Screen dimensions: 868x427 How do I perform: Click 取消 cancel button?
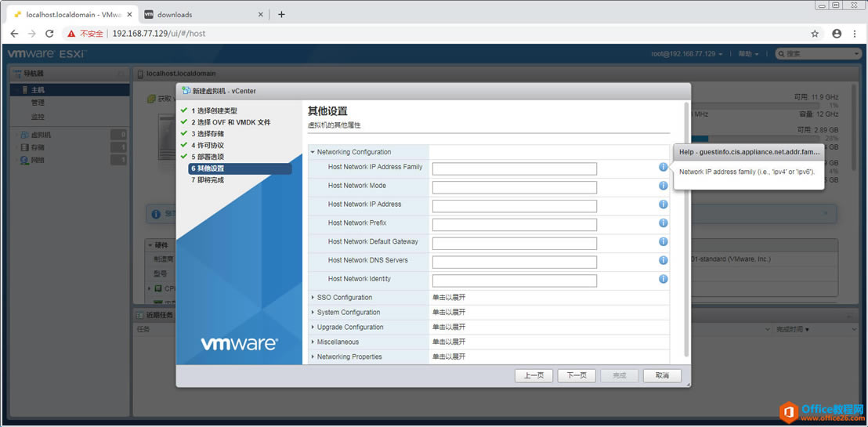click(x=662, y=375)
